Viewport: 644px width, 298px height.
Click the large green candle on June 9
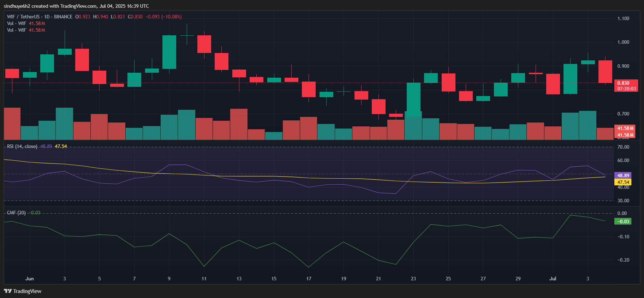169,52
